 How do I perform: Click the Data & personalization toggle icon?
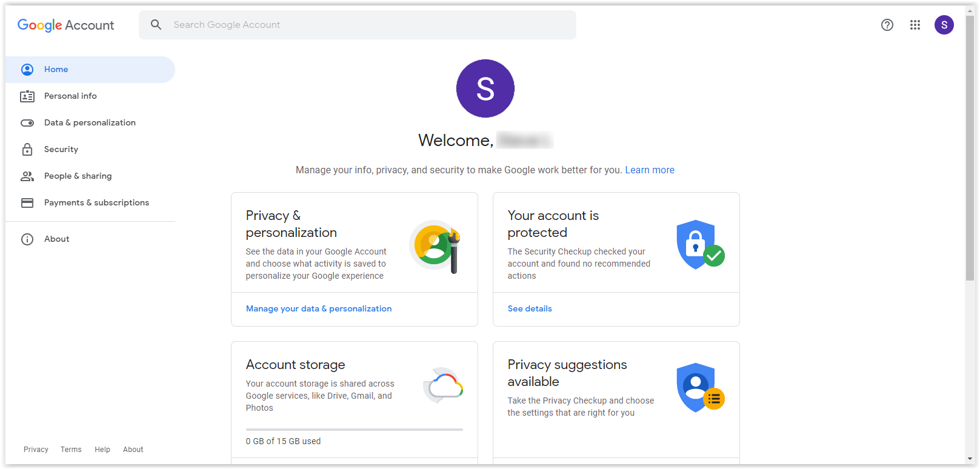point(27,122)
